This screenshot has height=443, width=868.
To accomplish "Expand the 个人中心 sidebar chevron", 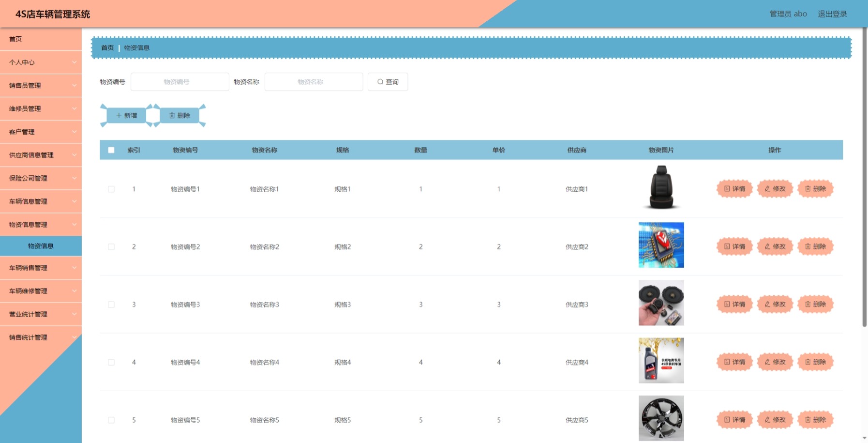I will click(x=74, y=62).
